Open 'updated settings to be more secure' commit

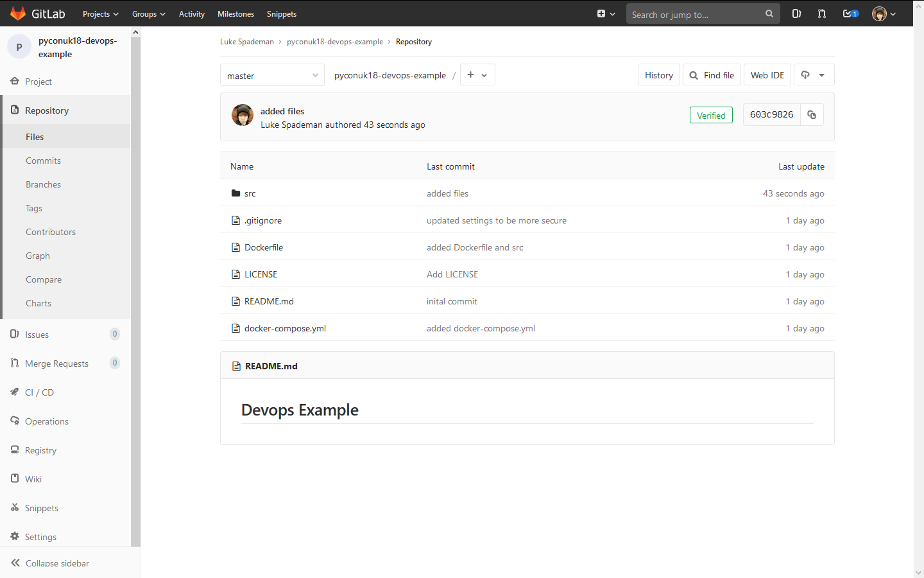[497, 220]
